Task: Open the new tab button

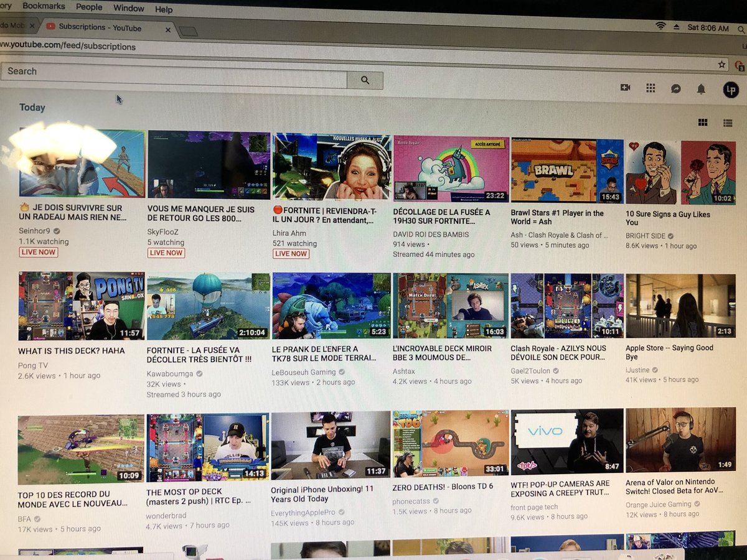Action: pyautogui.click(x=188, y=31)
